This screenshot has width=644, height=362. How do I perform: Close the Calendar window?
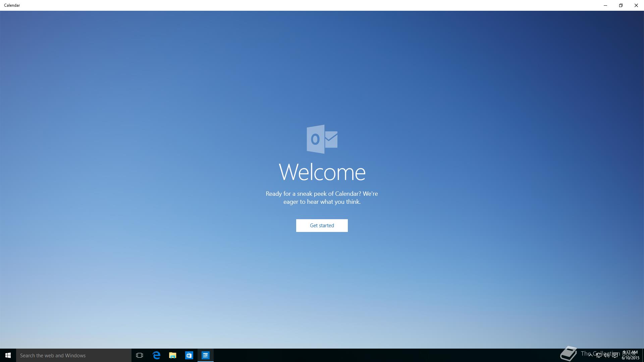pyautogui.click(x=636, y=5)
